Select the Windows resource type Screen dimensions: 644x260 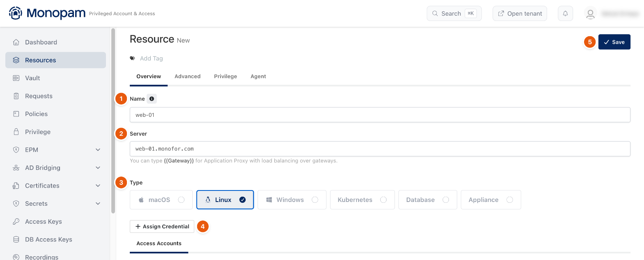[292, 200]
